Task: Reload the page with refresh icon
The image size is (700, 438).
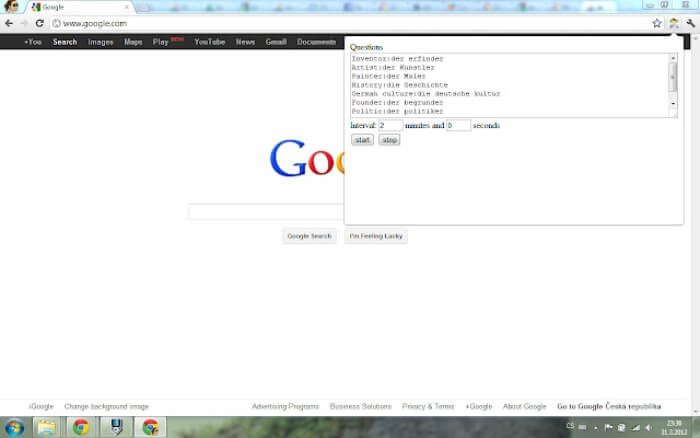Action: point(39,23)
